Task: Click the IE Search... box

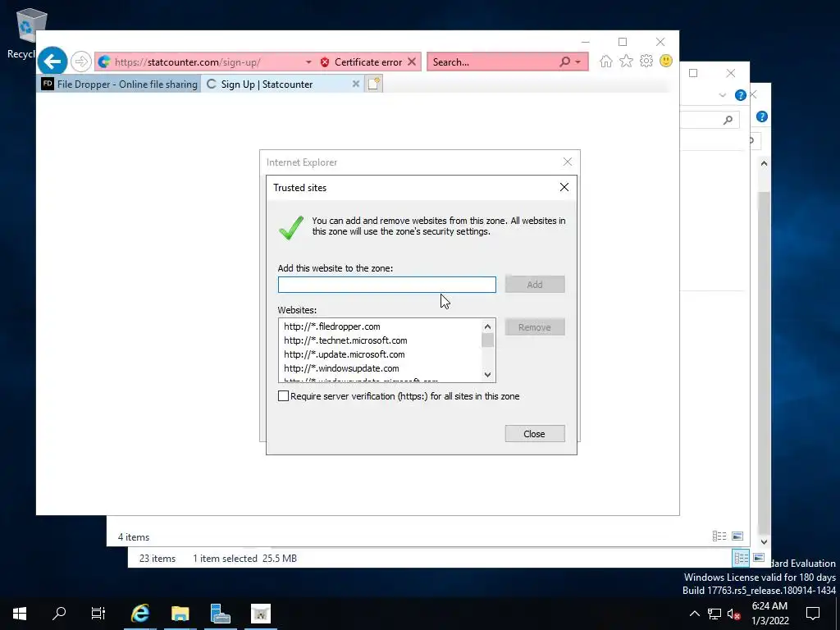Action: pos(492,62)
